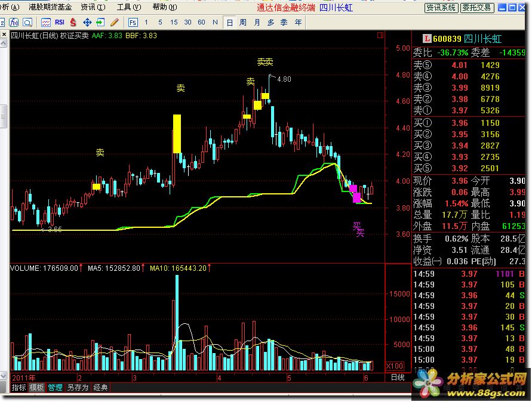Screen dimensions: 532x402
Task: Click the F5 view switch icon
Action: pyautogui.click(x=133, y=23)
